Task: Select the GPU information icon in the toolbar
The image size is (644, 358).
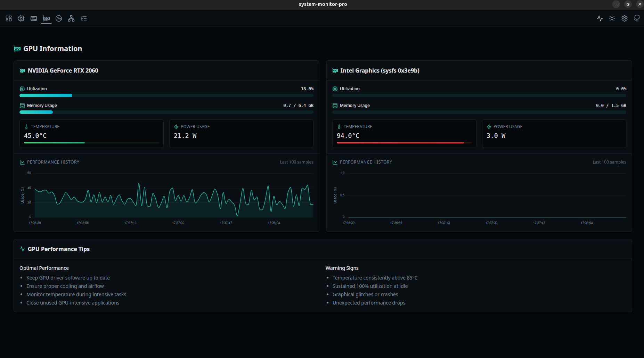Action: 46,18
